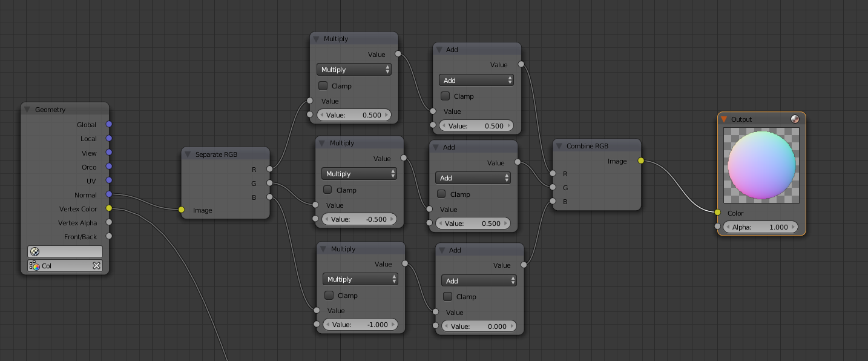The width and height of the screenshot is (868, 361).
Task: Click the middle Add node's Value output socket
Action: point(518,162)
